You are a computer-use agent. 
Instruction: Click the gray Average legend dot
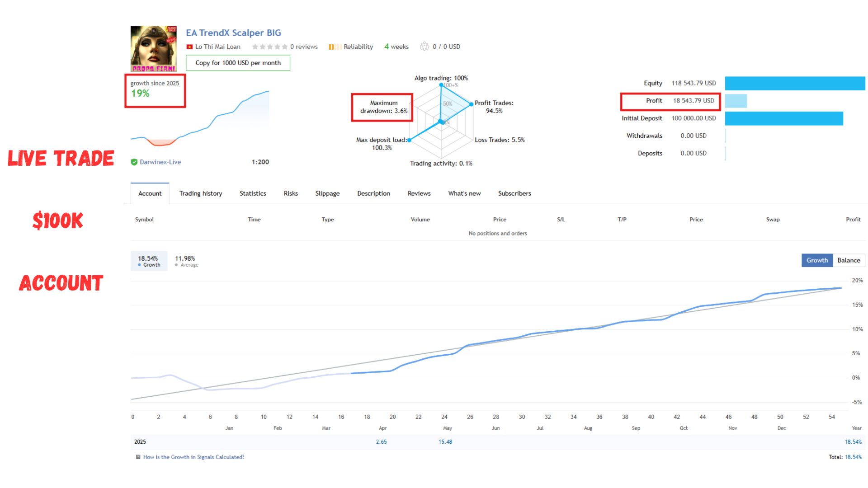(x=176, y=265)
